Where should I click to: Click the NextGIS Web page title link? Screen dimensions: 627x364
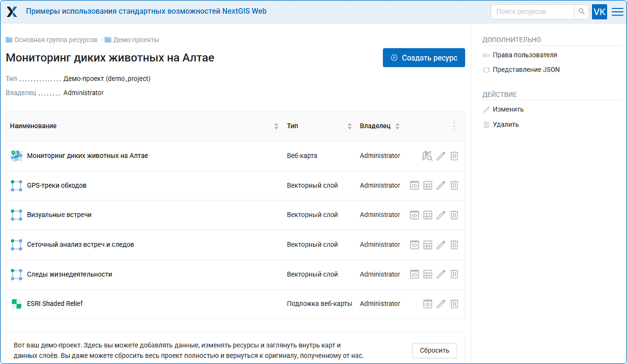[146, 11]
